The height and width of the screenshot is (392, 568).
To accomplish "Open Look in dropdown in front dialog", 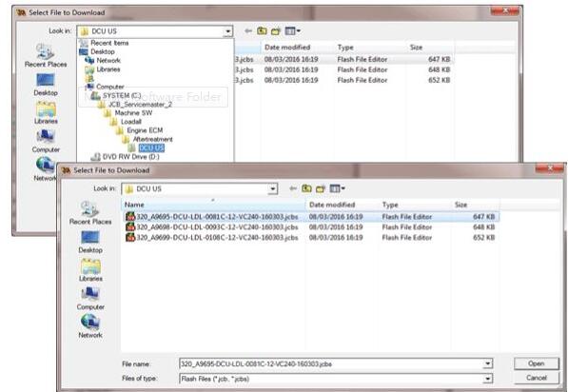I will [273, 188].
